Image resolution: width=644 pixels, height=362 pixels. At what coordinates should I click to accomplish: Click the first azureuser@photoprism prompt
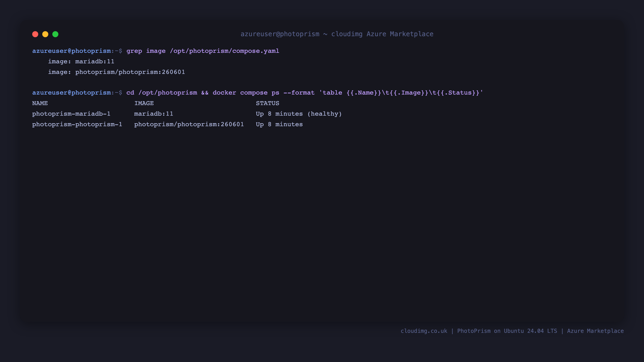coord(77,51)
